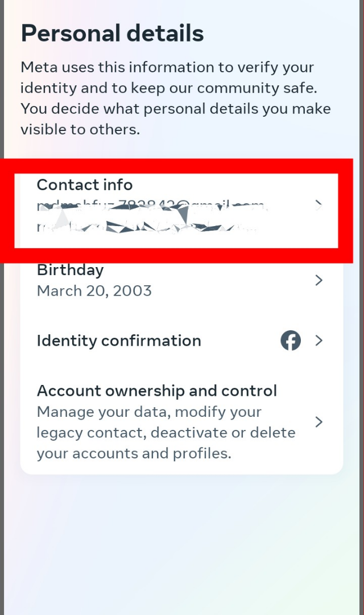
Task: Click the 'Manage your data' text
Action: [149, 412]
